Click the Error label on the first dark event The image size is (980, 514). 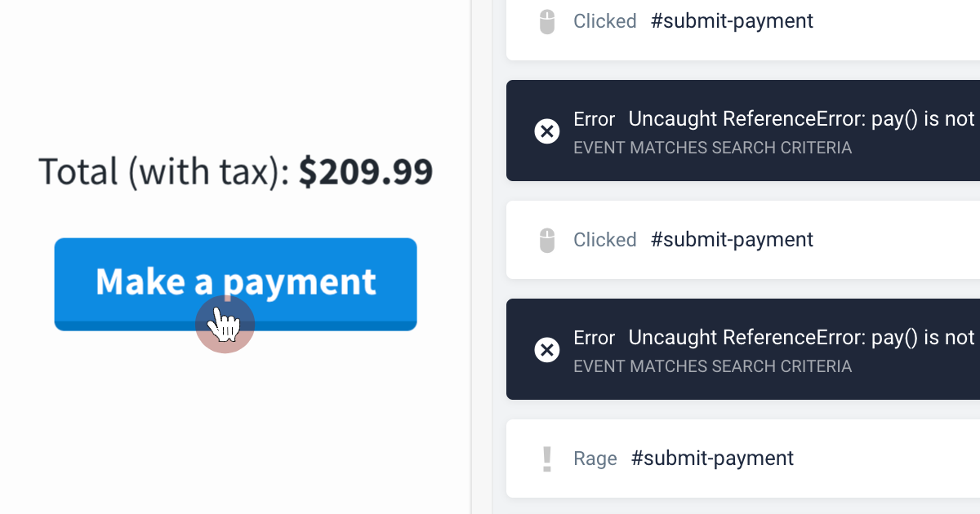(594, 118)
